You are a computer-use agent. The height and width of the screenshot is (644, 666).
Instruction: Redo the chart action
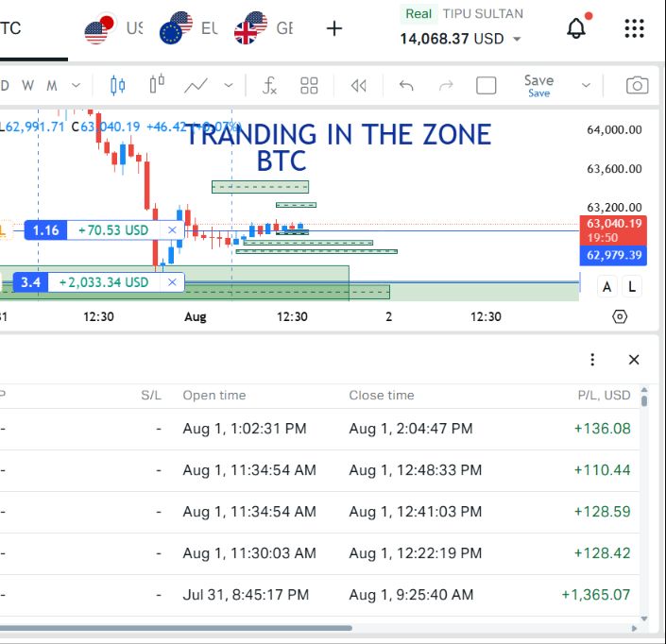coord(446,86)
